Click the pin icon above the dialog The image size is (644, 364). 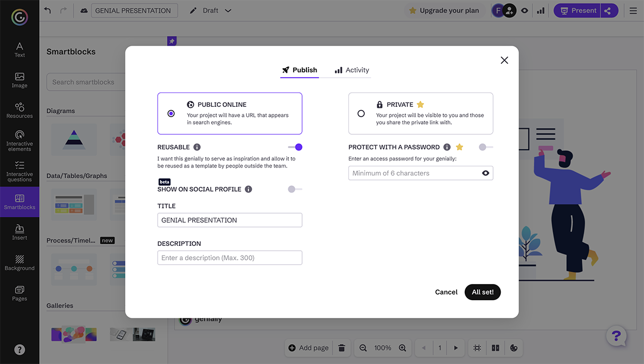click(172, 41)
